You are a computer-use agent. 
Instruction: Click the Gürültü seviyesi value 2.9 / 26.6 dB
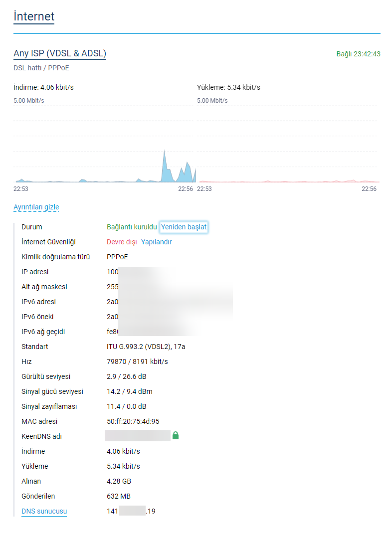point(126,376)
